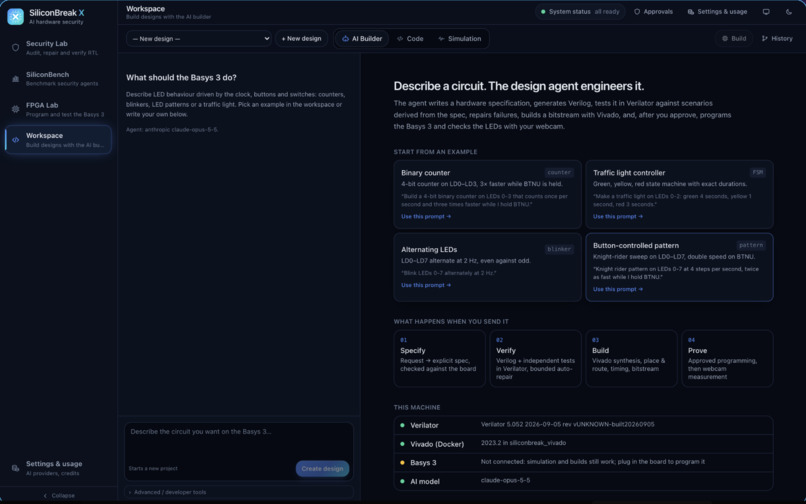Viewport: 806px width, 504px height.
Task: Focus the circuit description text box
Action: click(x=239, y=441)
